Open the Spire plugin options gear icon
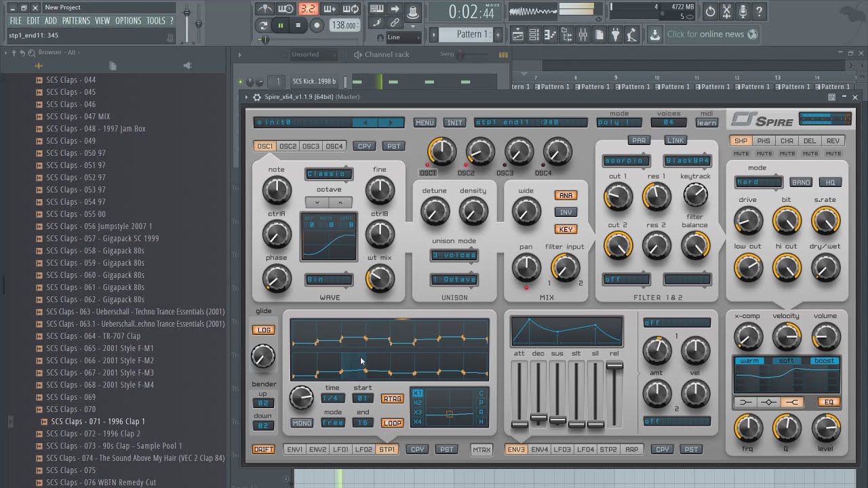 [x=256, y=97]
